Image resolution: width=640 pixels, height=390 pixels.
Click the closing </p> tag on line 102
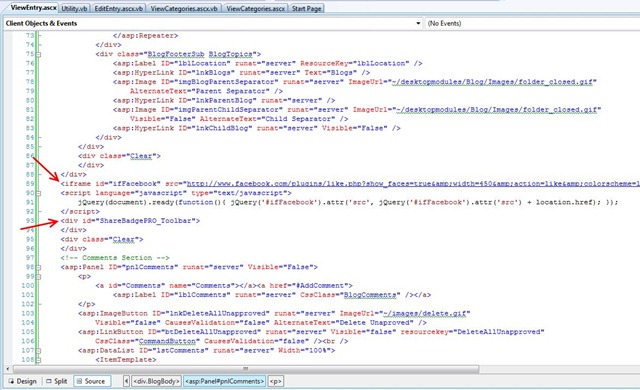[87, 304]
